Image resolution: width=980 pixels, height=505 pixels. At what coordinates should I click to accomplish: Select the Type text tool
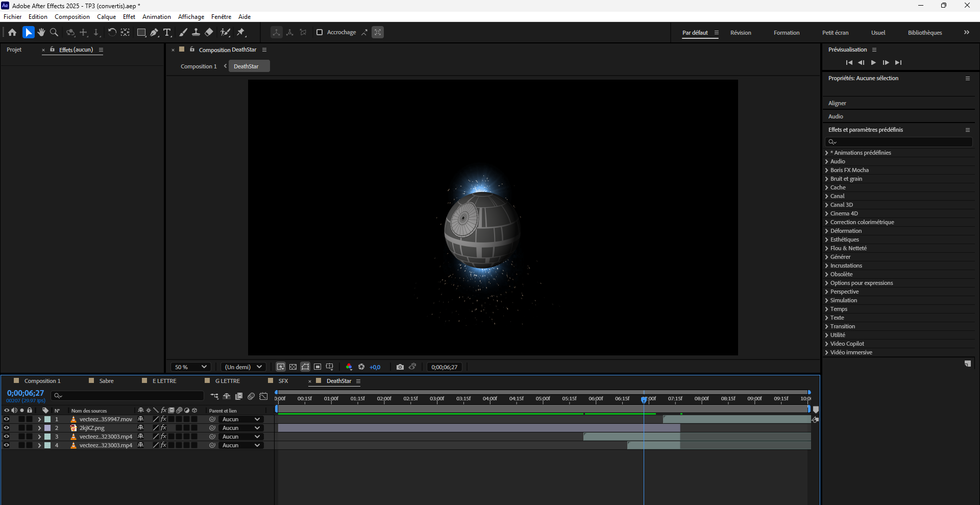[x=167, y=32]
